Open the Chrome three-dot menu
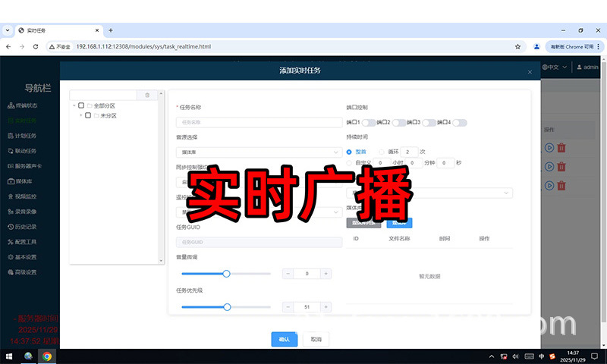 click(599, 46)
